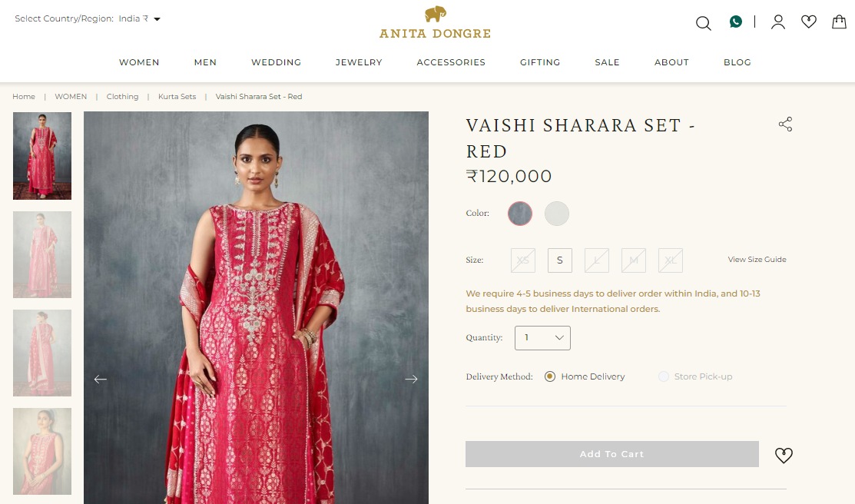
Task: Show next product image with right arrow
Action: coord(411,379)
